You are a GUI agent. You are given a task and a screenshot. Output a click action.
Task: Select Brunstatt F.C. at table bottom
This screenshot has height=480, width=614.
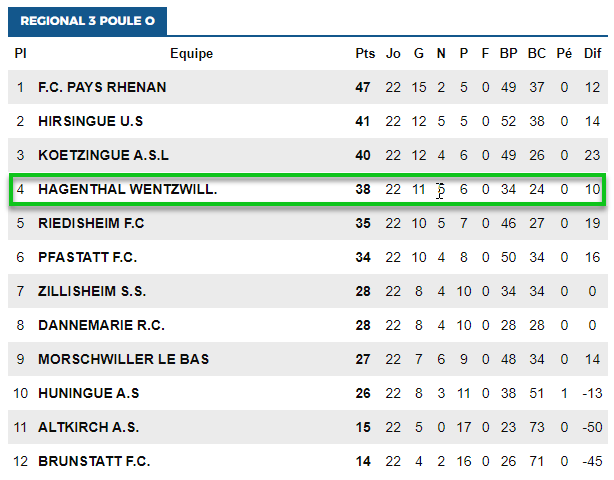tap(94, 461)
